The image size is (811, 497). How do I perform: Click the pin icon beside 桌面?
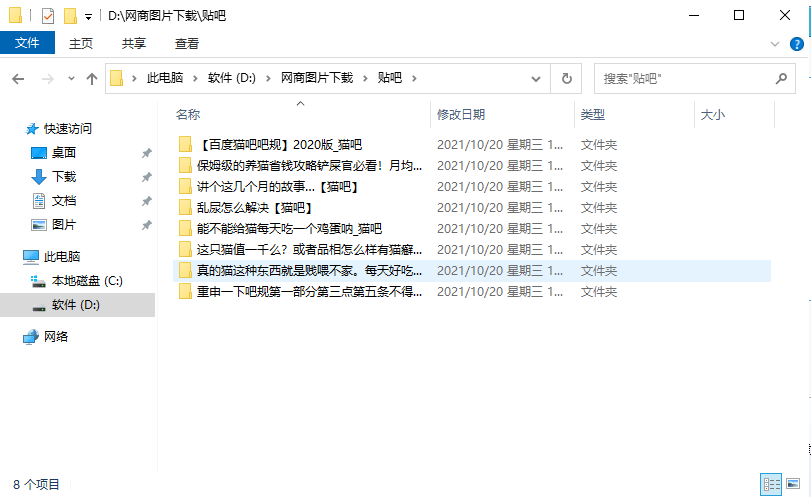pos(147,153)
